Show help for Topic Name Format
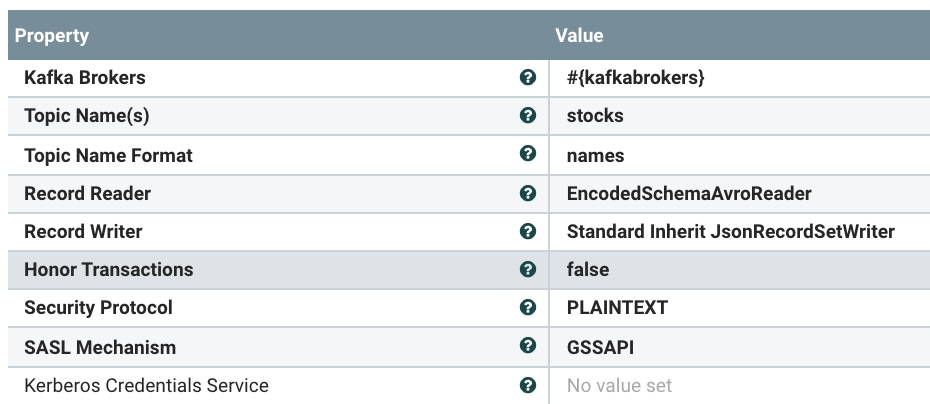The height and width of the screenshot is (404, 930). point(528,154)
